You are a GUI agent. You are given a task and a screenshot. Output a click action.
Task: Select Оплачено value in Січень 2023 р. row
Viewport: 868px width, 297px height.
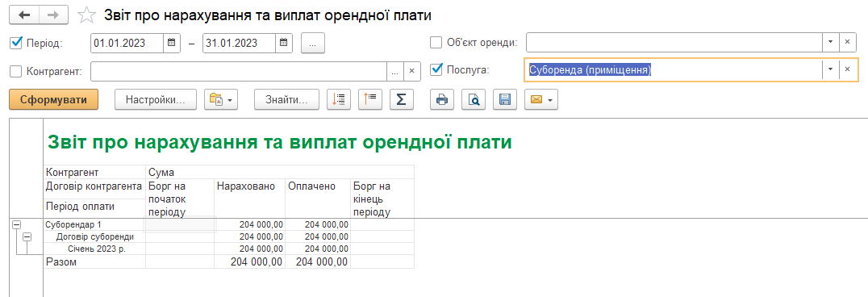click(318, 249)
